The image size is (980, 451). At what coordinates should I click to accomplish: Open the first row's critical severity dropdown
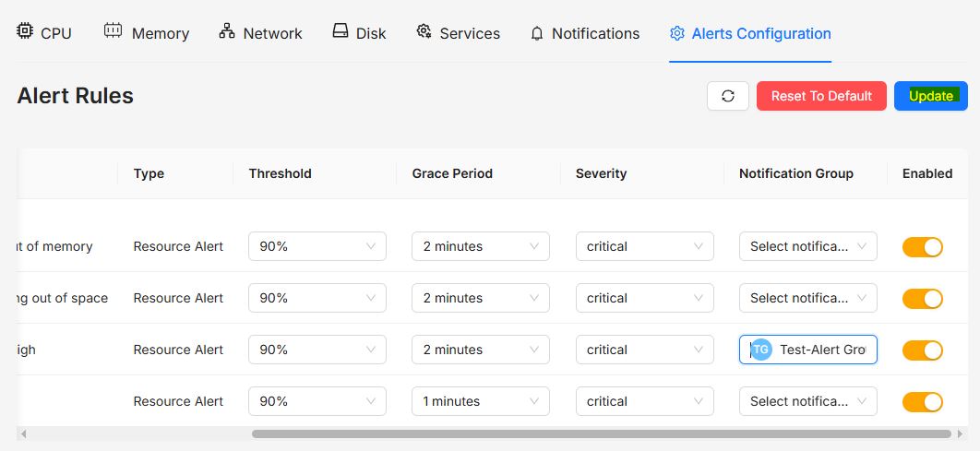[644, 247]
